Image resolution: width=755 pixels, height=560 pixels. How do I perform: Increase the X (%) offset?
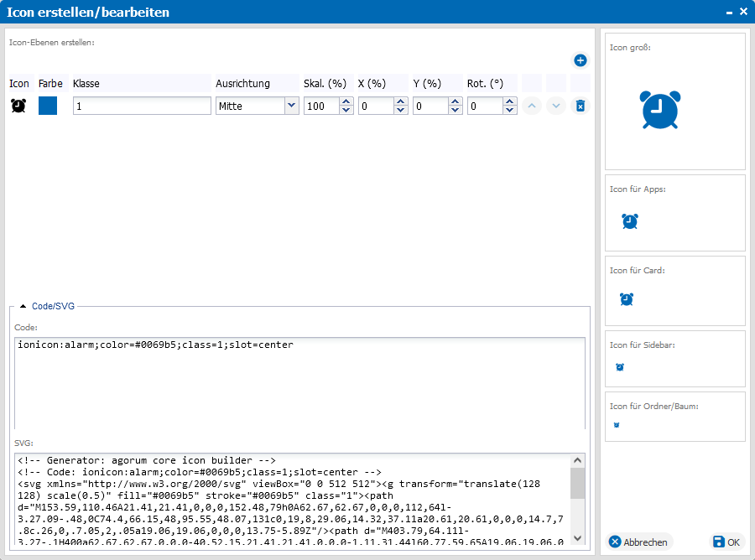[x=401, y=101]
